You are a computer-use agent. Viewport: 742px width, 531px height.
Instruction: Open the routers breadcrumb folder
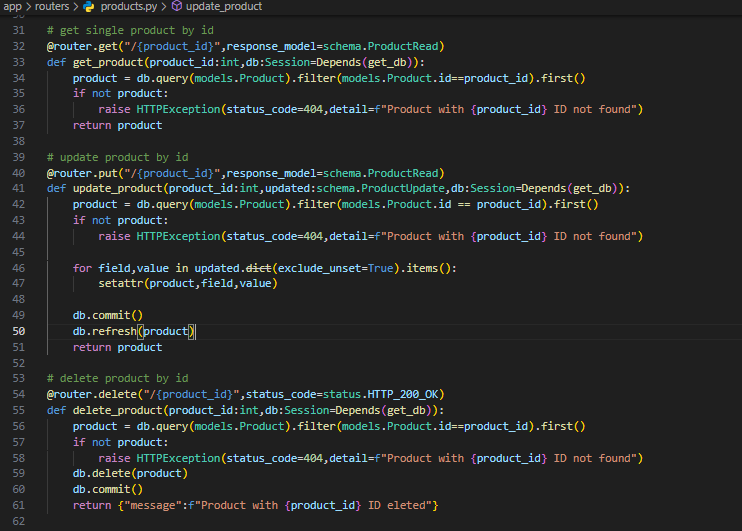point(52,7)
